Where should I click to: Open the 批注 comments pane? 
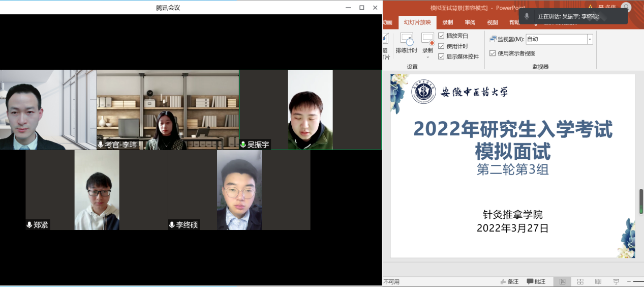(536, 281)
